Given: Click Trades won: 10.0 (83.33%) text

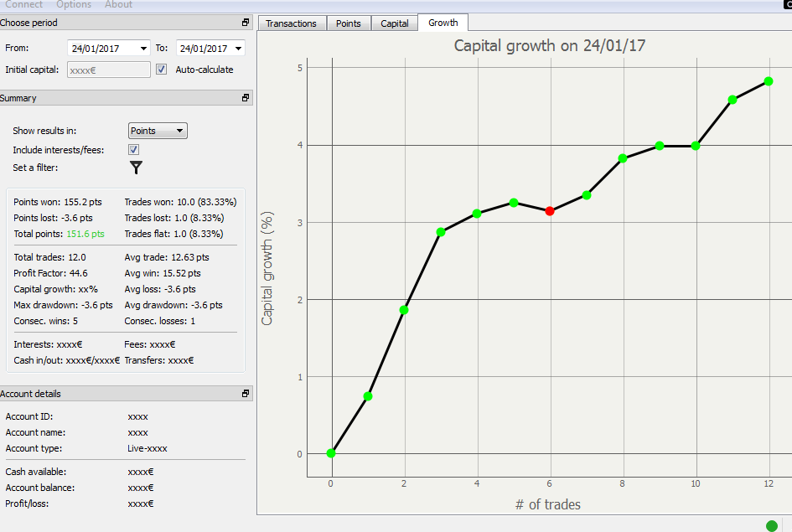Looking at the screenshot, I should (x=180, y=202).
